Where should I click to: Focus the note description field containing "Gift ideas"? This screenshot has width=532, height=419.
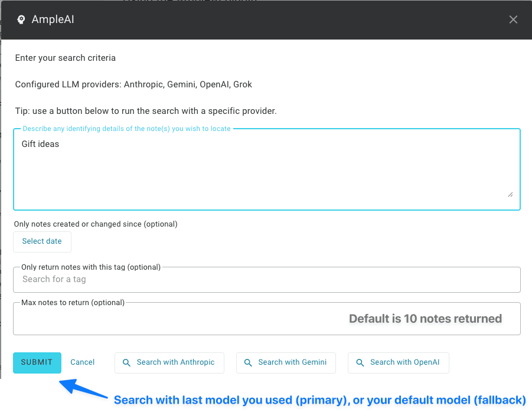click(x=266, y=168)
